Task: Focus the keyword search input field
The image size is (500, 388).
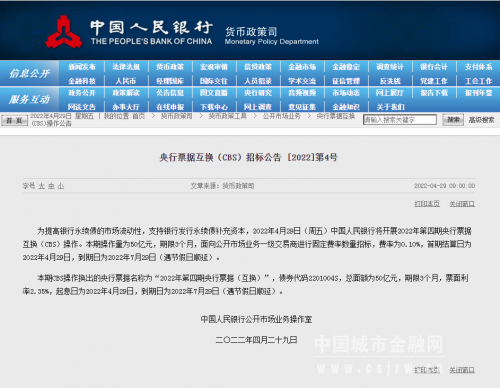Action: pos(400,120)
